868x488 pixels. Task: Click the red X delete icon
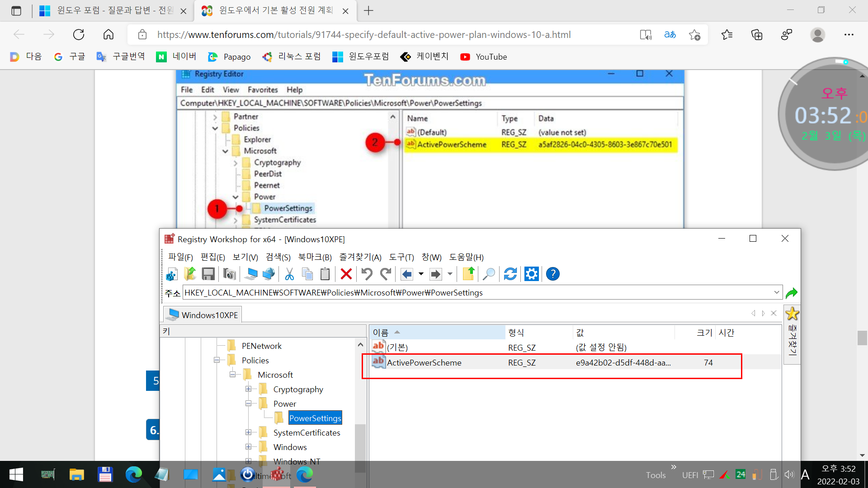click(346, 274)
